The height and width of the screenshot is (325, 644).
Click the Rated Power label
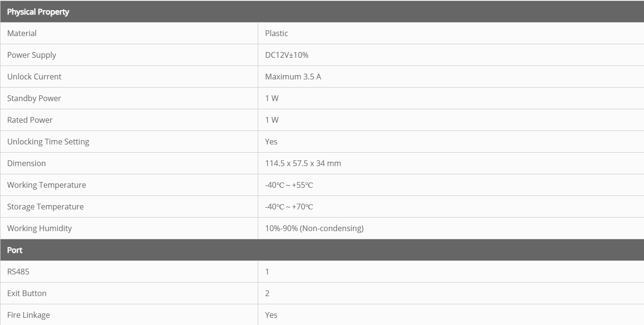(30, 120)
